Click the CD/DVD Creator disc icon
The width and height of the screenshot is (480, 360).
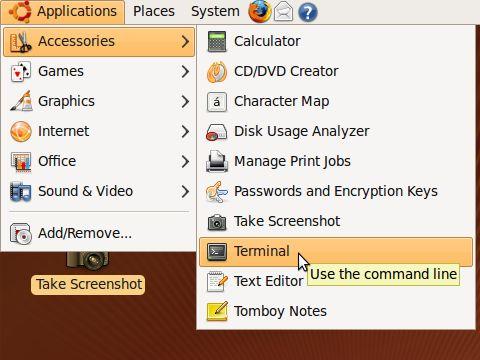coord(217,71)
